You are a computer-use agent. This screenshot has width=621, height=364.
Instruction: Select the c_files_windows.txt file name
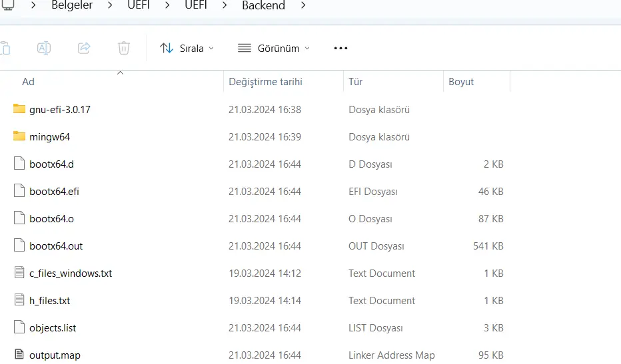click(71, 273)
